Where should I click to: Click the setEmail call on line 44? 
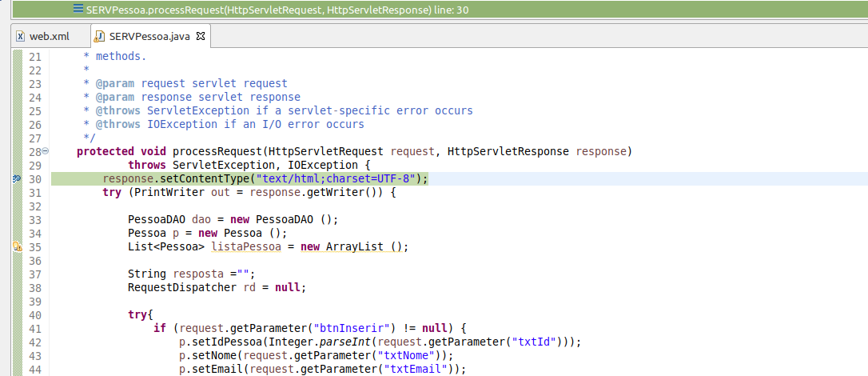coord(217,370)
